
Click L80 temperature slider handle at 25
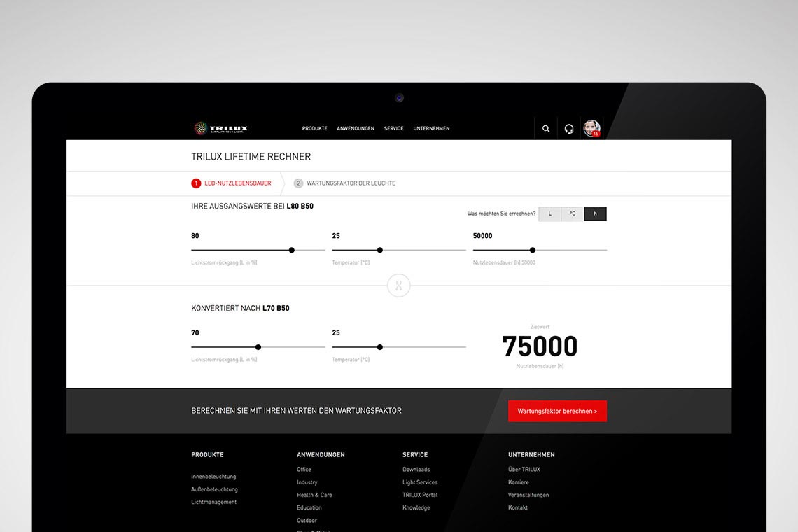pos(379,250)
